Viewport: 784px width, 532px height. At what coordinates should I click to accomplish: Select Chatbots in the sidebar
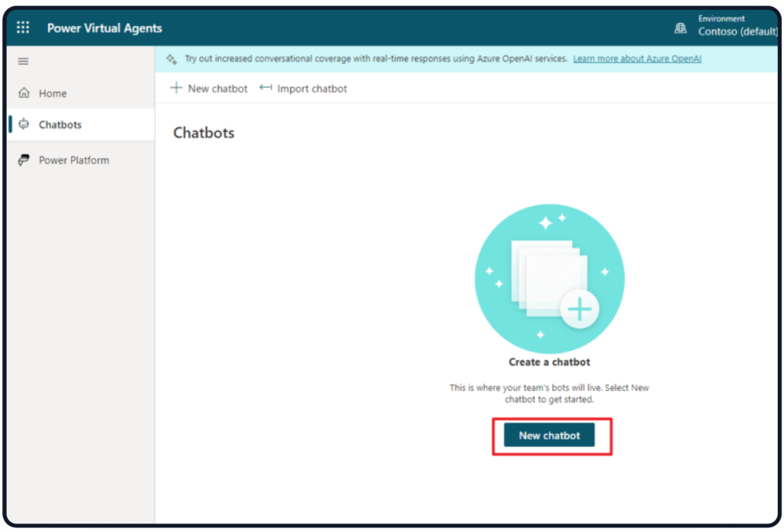coord(81,125)
